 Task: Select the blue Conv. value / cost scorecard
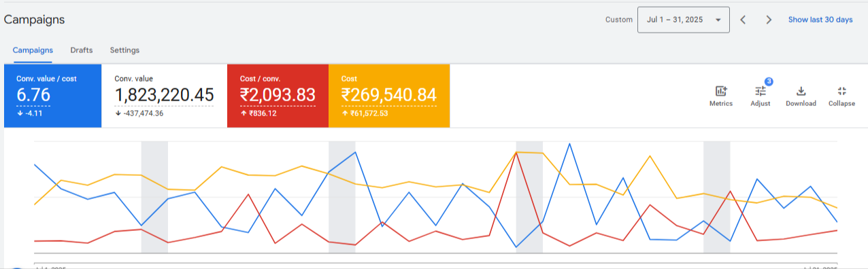[52, 96]
